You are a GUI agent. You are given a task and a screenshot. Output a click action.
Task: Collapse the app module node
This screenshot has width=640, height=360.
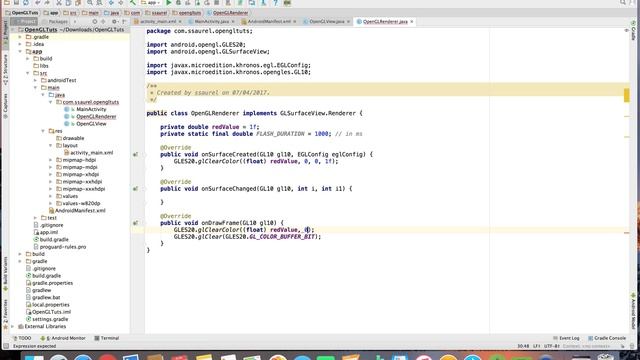point(20,51)
